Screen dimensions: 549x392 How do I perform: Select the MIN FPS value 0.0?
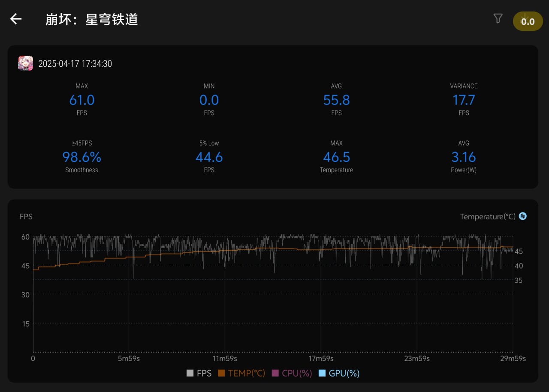209,100
